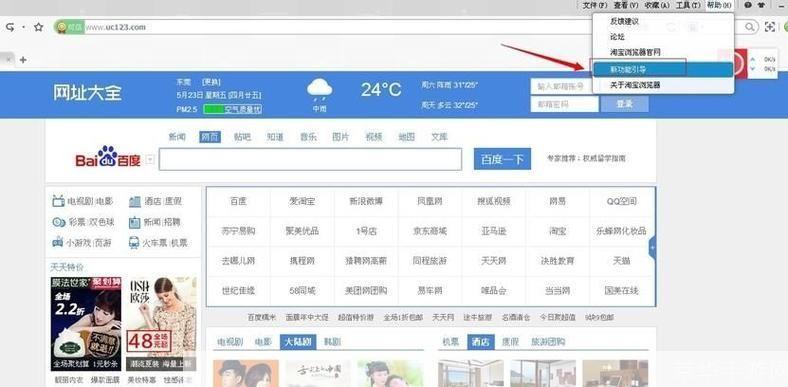788x387 pixels.
Task: Open the 天猫 site link
Action: [x=621, y=261]
